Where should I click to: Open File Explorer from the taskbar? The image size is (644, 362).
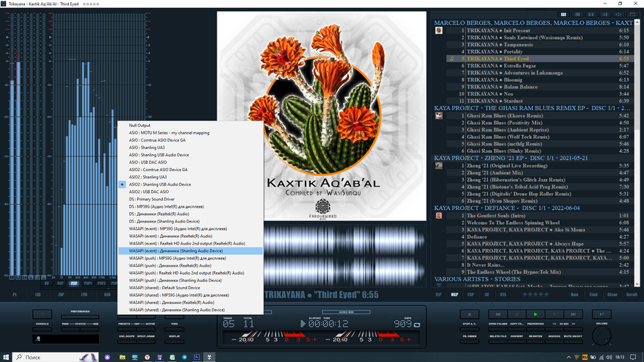pos(123,357)
